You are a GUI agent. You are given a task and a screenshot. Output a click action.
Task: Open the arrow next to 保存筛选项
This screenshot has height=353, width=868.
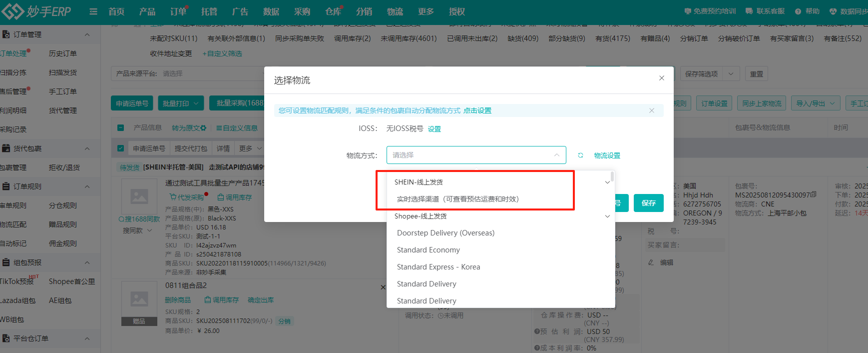(731, 74)
